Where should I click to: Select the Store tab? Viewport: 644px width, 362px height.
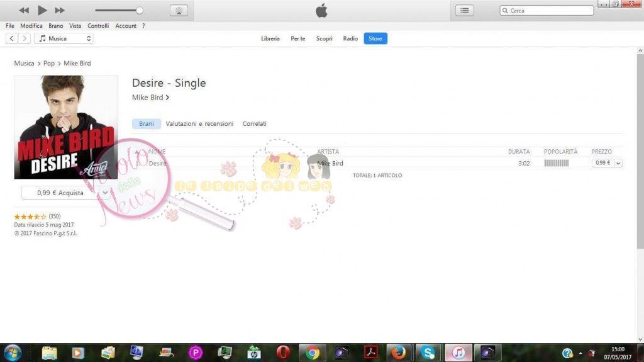click(375, 38)
